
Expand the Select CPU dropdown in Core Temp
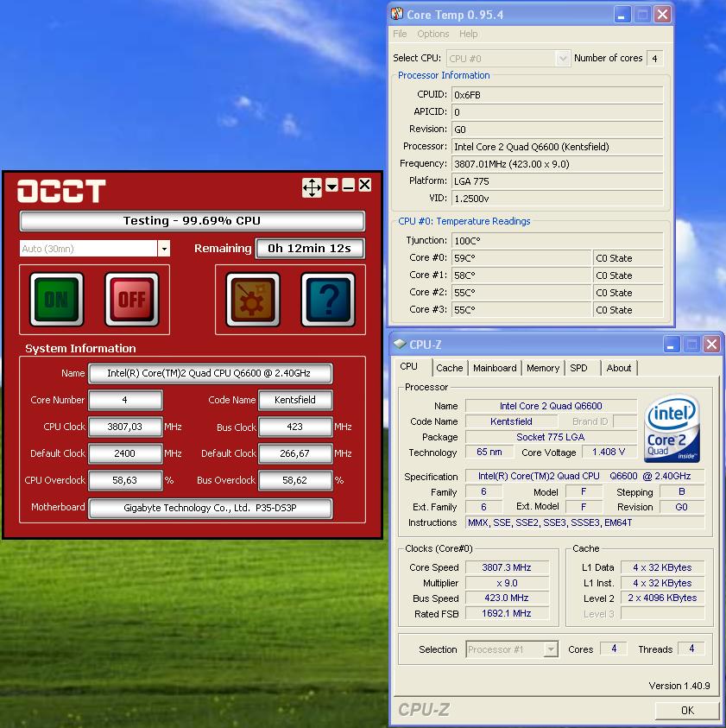point(563,59)
